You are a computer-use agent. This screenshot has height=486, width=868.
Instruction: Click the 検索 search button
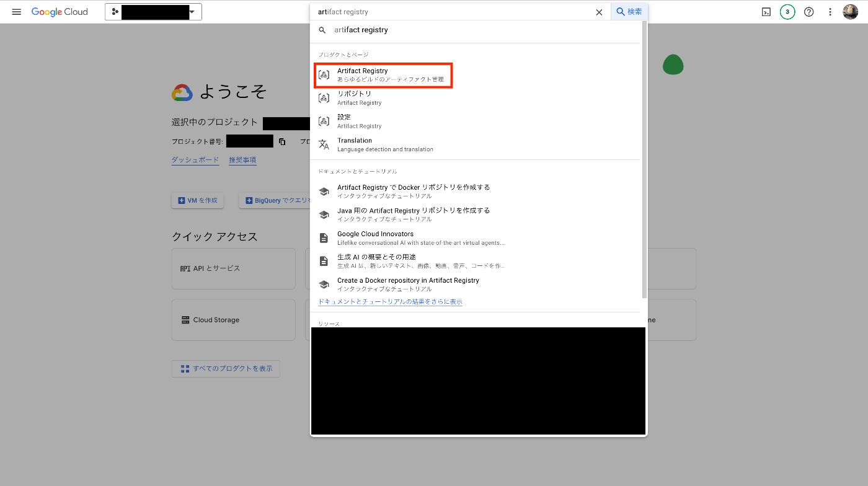pyautogui.click(x=629, y=12)
